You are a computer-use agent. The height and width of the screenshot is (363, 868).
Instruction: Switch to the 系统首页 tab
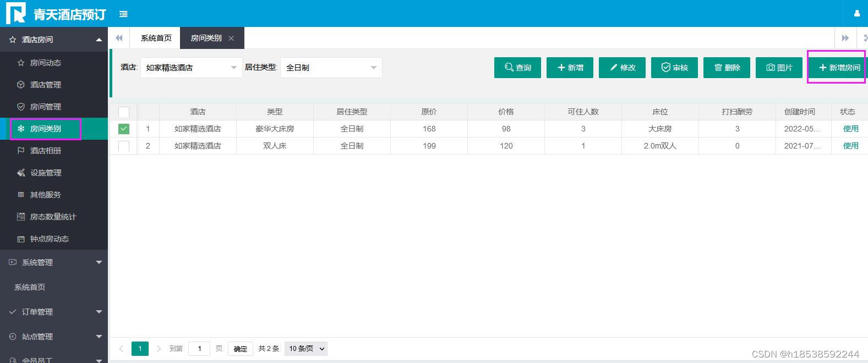(x=156, y=38)
